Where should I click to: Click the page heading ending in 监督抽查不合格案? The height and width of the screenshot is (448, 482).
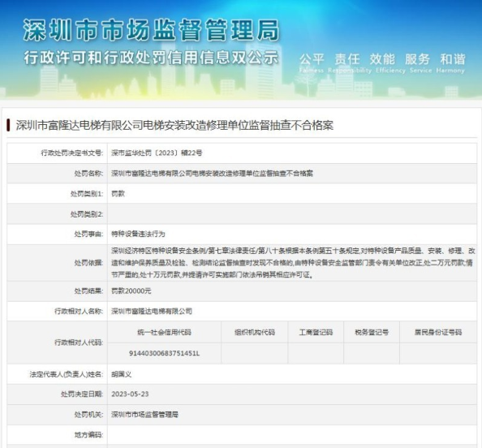174,125
